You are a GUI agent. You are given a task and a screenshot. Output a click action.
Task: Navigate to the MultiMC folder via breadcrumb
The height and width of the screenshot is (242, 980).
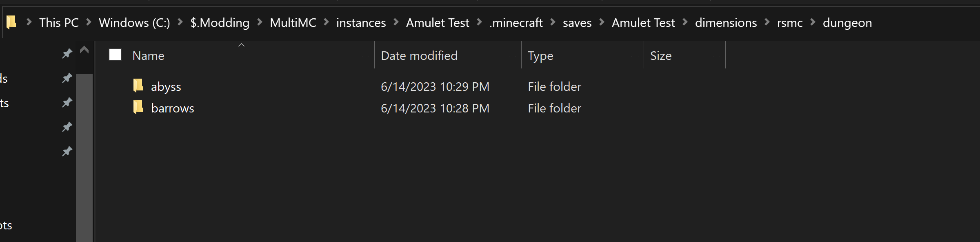click(293, 22)
